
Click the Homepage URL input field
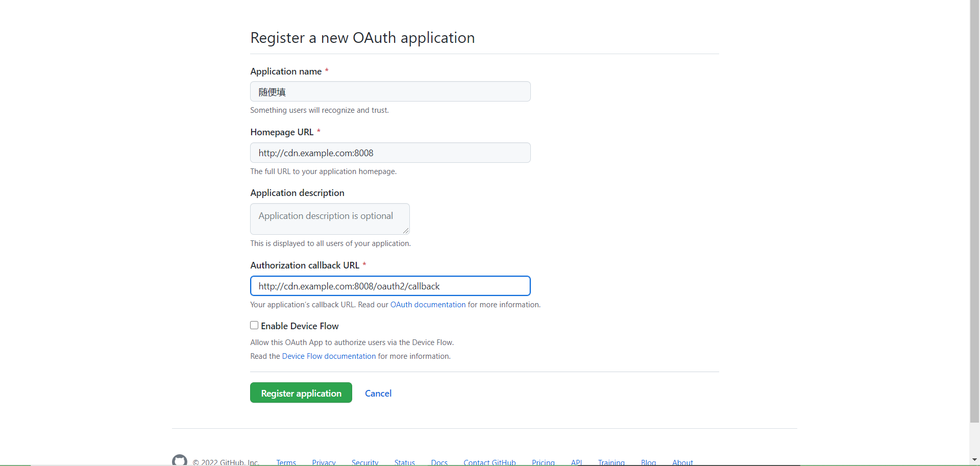[x=390, y=153]
